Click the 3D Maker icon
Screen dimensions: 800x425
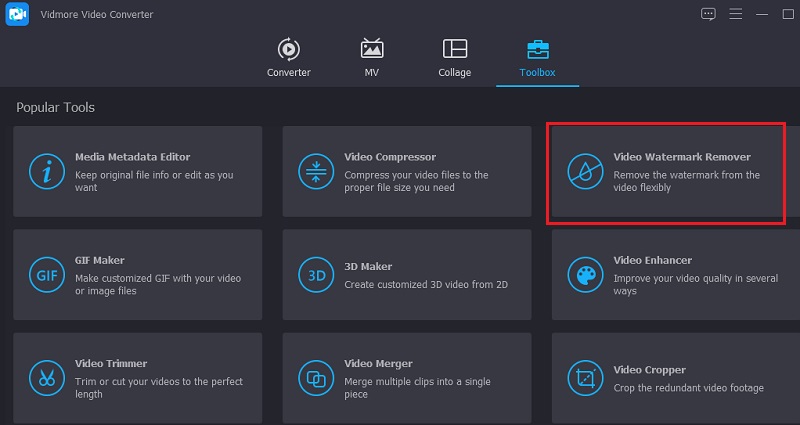tap(315, 275)
